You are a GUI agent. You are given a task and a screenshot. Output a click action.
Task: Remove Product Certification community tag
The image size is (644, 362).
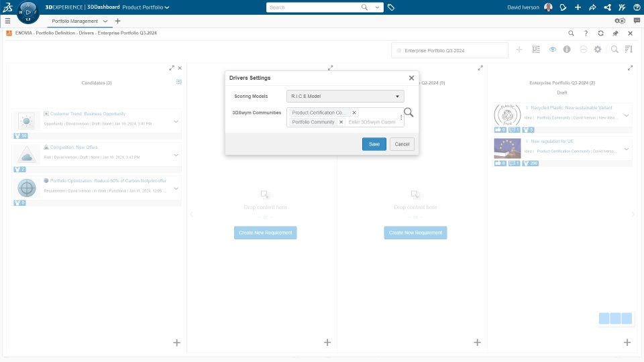tap(354, 113)
